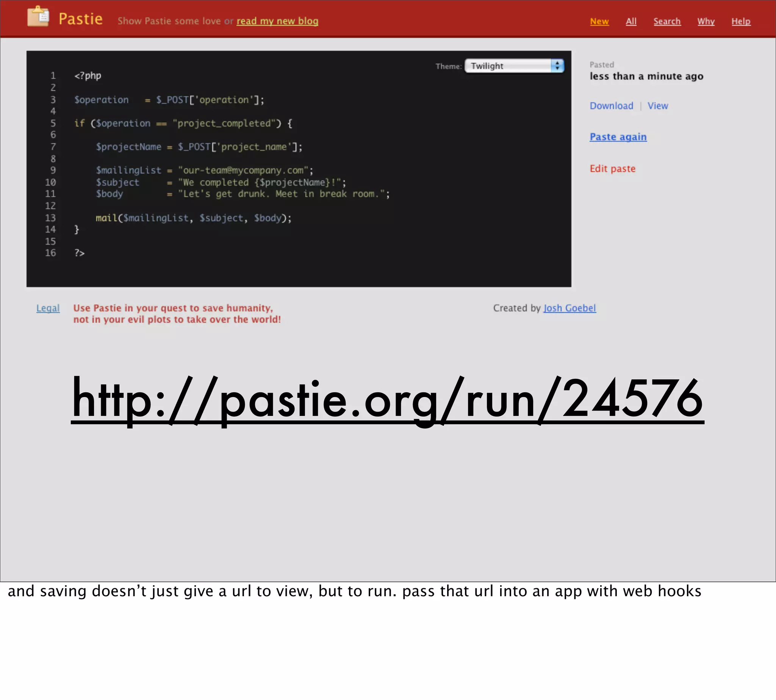Click the Edit paste link

[x=612, y=169]
